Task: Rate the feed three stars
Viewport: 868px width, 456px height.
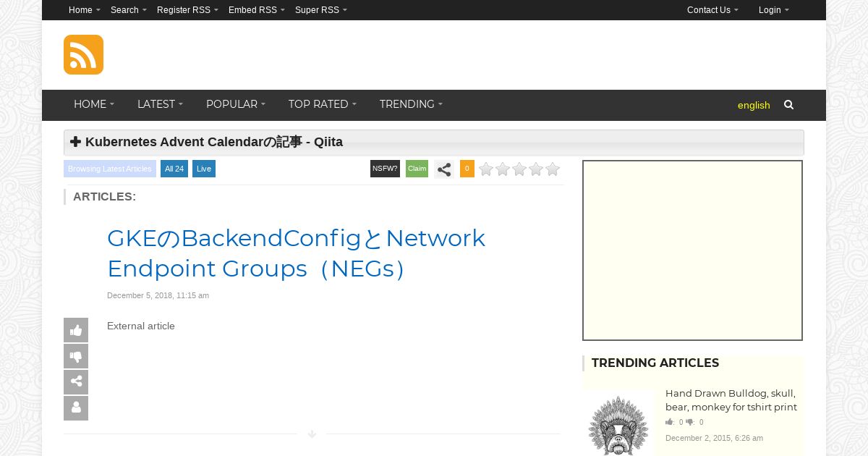Action: tap(519, 169)
